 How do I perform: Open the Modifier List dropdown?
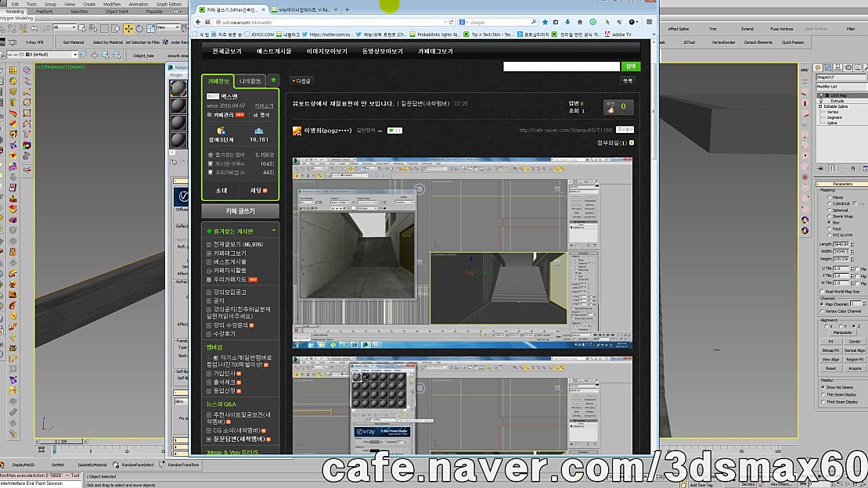point(841,86)
